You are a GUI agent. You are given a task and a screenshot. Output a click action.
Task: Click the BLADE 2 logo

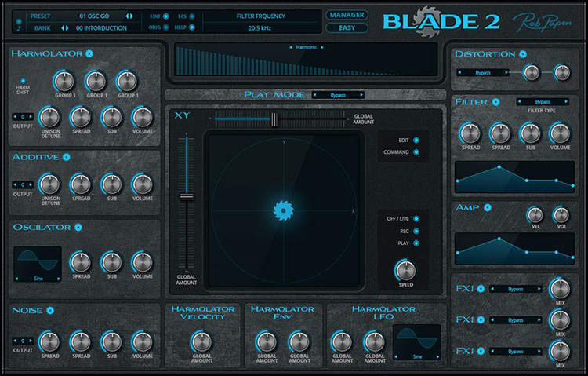click(x=441, y=21)
